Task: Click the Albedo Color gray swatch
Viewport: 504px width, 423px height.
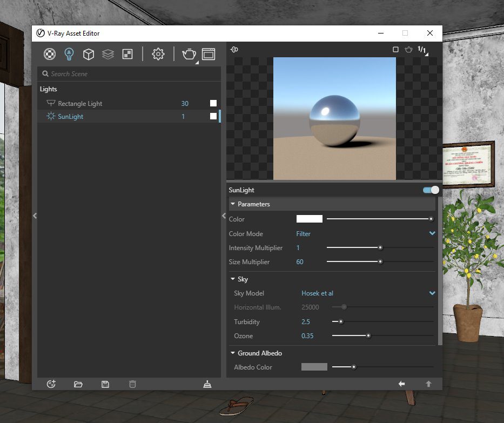Action: [x=314, y=367]
